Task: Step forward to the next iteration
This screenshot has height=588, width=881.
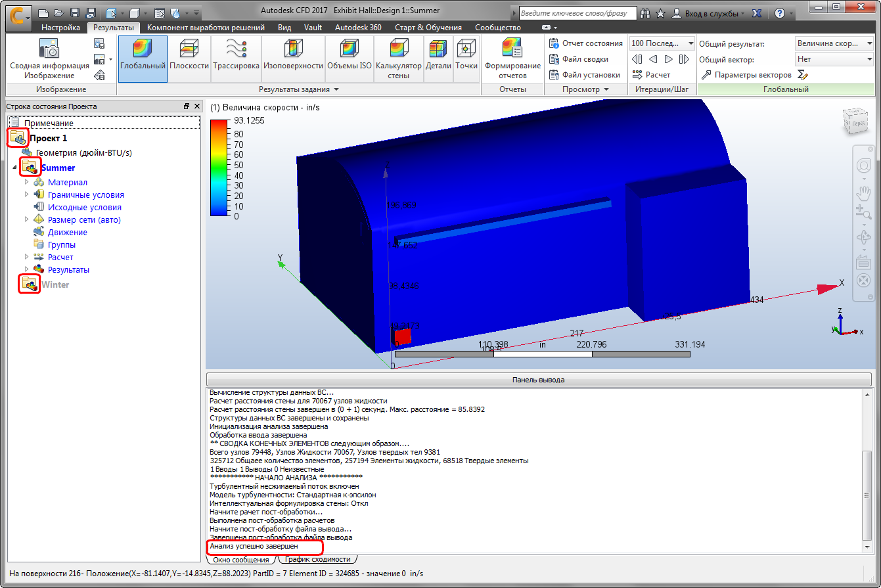Action: coord(669,59)
